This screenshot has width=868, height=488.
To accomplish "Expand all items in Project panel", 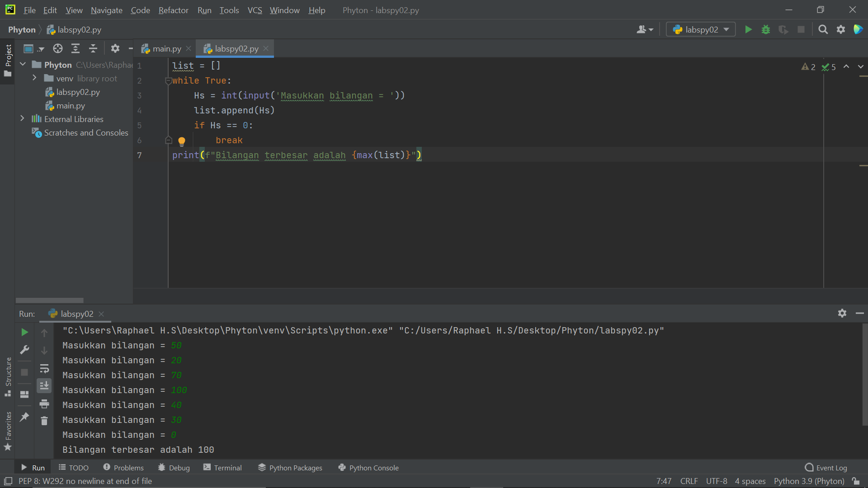I will pos(75,49).
